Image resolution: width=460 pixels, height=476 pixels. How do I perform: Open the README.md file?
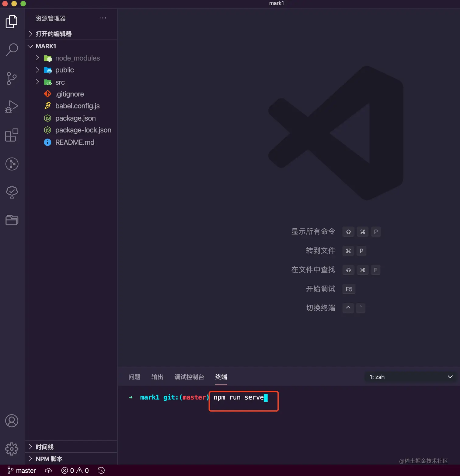75,142
